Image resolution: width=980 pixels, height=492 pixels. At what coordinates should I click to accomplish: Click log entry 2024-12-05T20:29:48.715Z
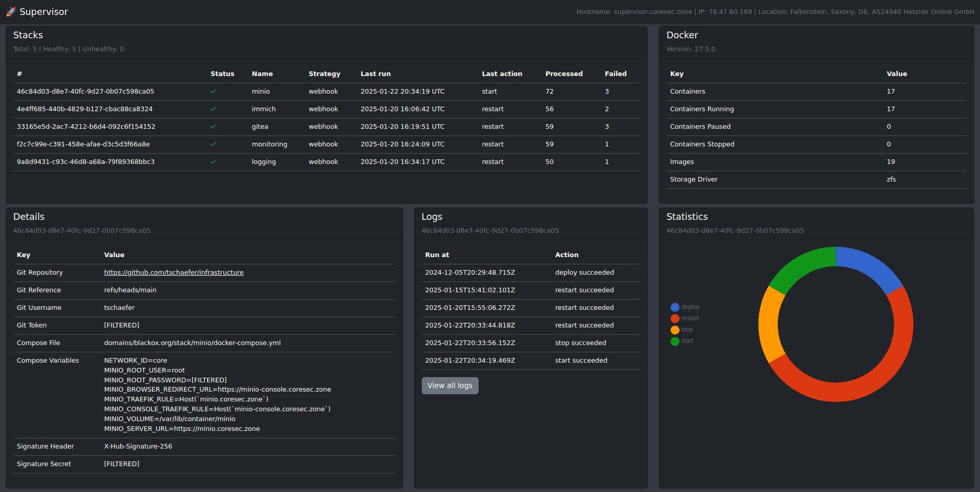click(470, 273)
